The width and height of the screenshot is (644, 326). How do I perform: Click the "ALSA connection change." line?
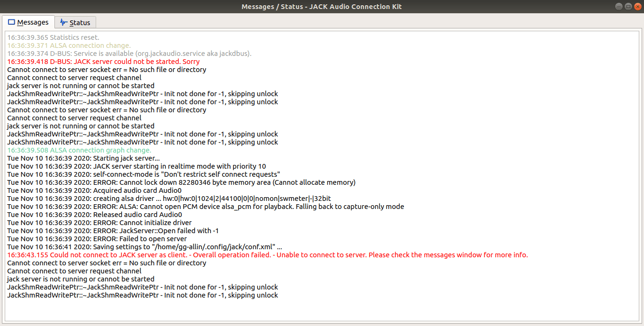(69, 45)
